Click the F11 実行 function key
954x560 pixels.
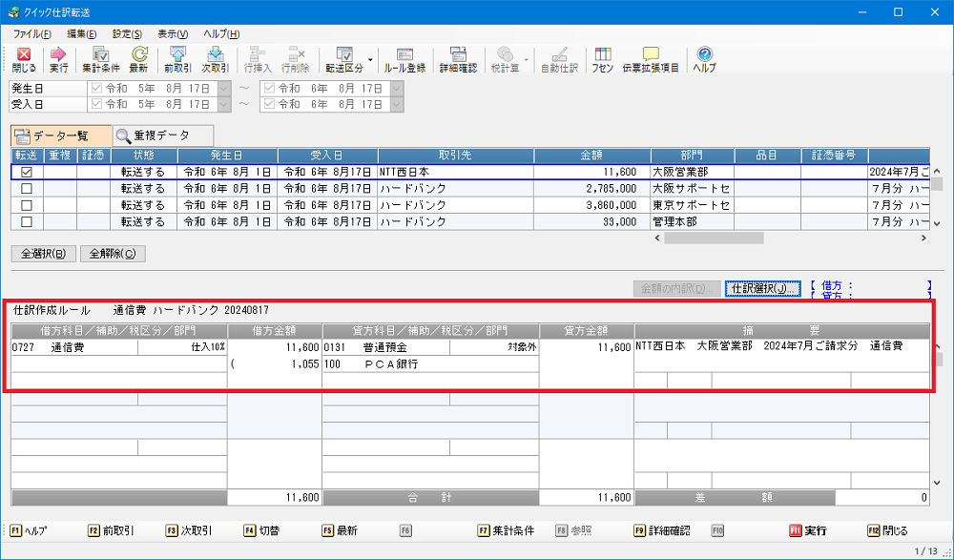[x=808, y=530]
